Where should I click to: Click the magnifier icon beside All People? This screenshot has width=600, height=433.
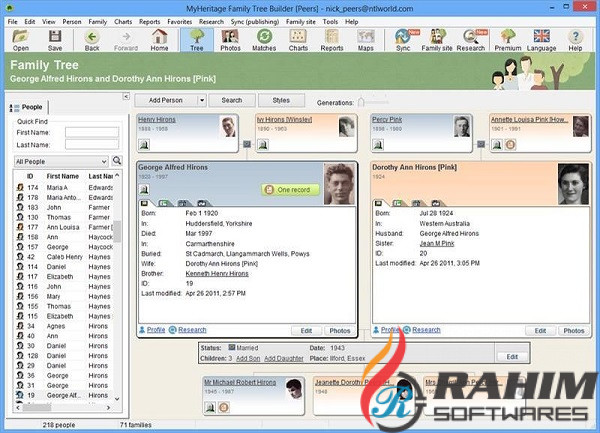pos(117,161)
